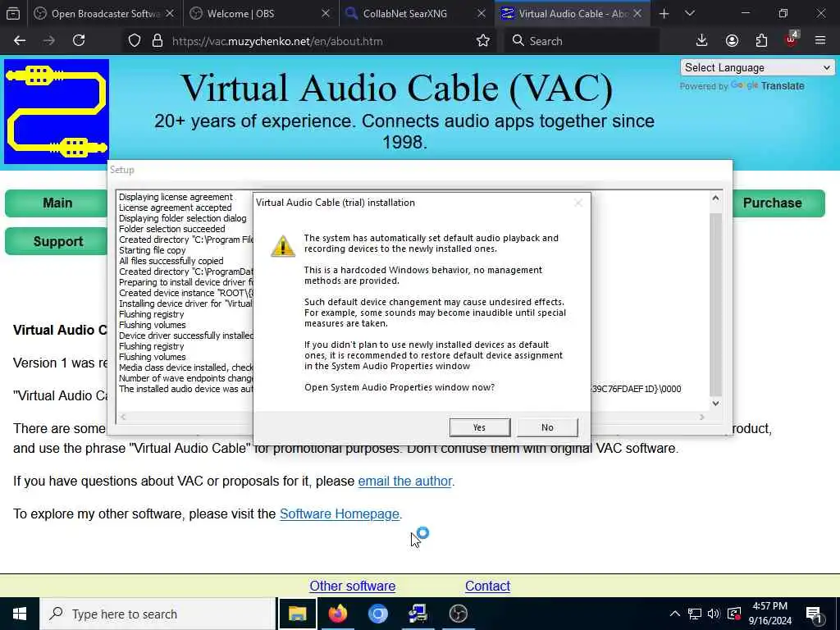Close the Virtual Audio Cable browser tab
Screen dimensions: 840x630
click(x=637, y=13)
